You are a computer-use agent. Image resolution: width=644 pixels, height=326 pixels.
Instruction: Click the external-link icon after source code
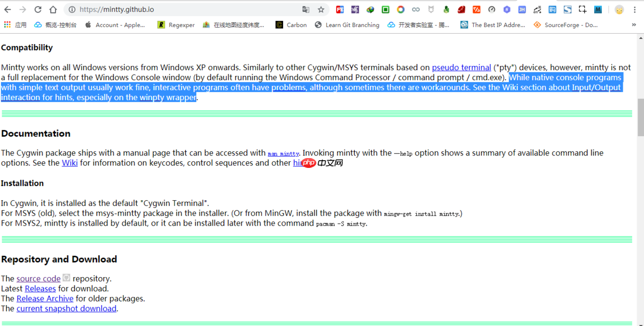point(66,278)
